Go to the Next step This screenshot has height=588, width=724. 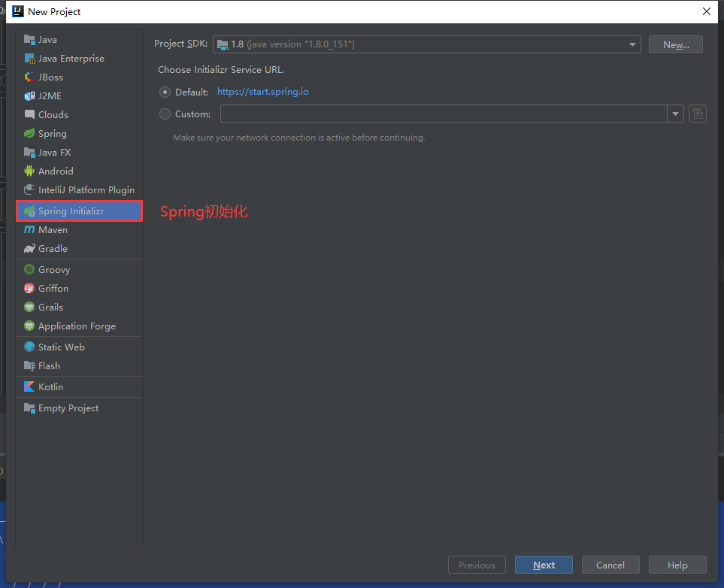point(544,565)
